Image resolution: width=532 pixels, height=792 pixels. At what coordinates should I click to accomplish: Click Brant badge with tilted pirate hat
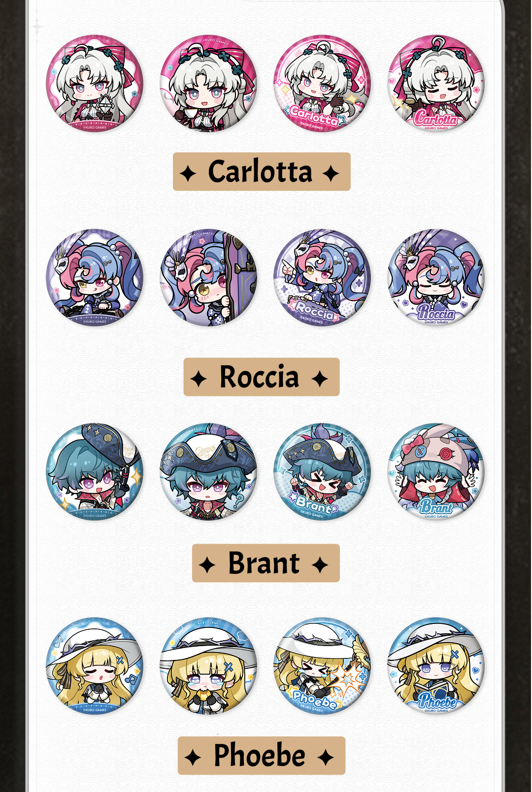click(x=95, y=472)
